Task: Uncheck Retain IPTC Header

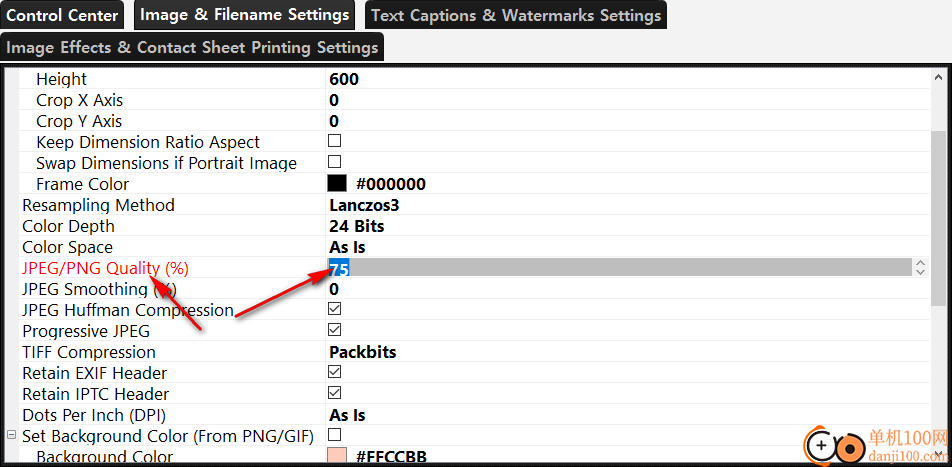Action: (335, 394)
